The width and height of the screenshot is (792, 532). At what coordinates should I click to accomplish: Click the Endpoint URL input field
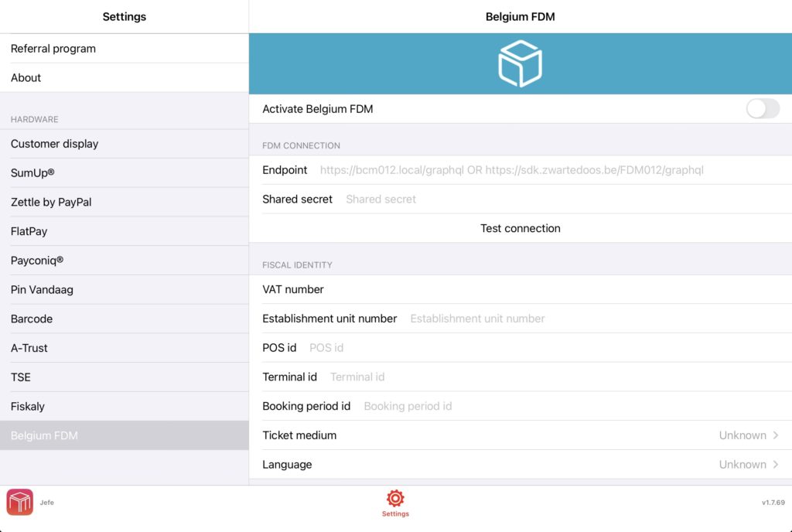coord(541,170)
